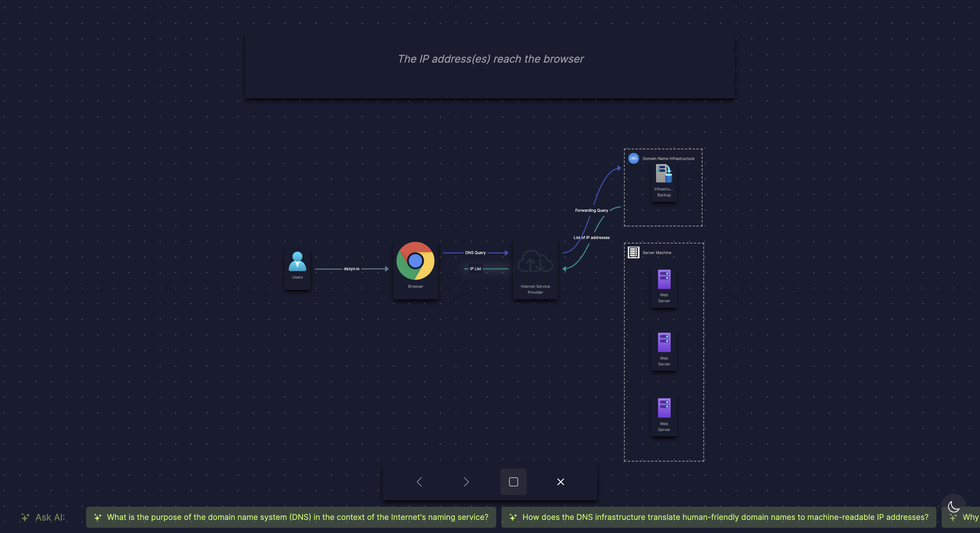Click the blue DNS badge icon
The image size is (980, 533).
[x=633, y=158]
